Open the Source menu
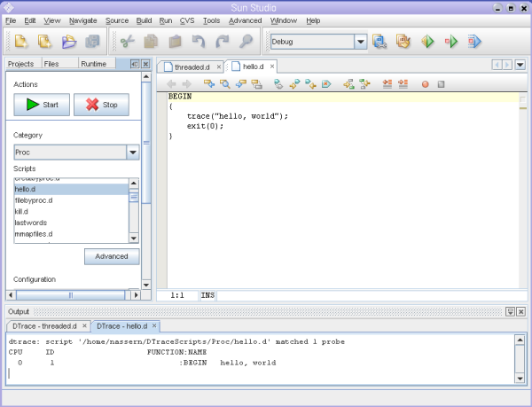Viewport: 532px width, 407px height. point(117,20)
